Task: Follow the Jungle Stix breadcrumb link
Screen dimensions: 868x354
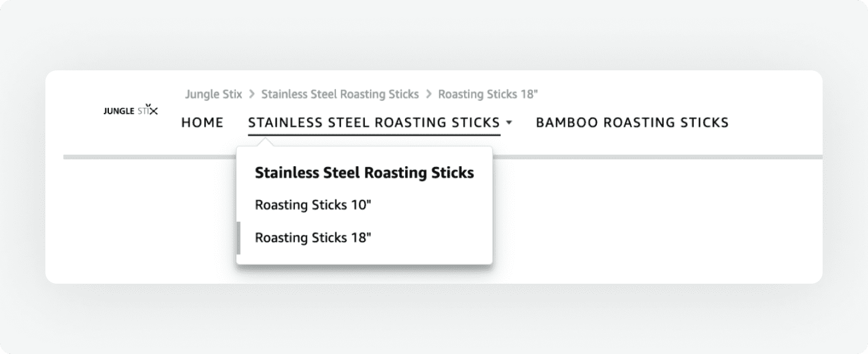Action: point(213,94)
